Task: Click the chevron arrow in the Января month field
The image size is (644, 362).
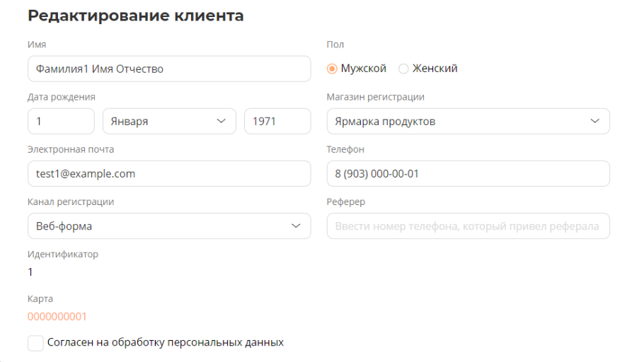Action: [x=221, y=121]
